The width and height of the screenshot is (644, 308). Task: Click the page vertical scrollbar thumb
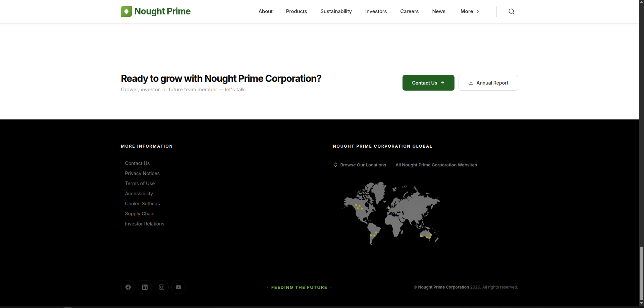point(641,273)
